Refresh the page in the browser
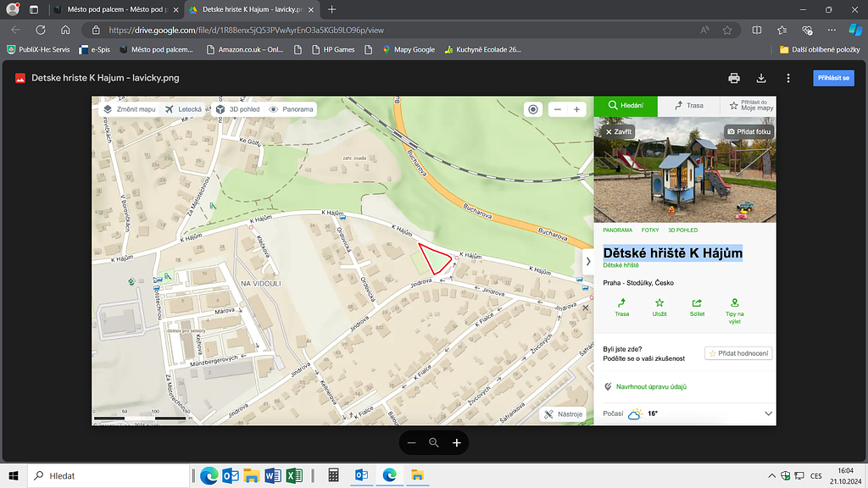 40,30
